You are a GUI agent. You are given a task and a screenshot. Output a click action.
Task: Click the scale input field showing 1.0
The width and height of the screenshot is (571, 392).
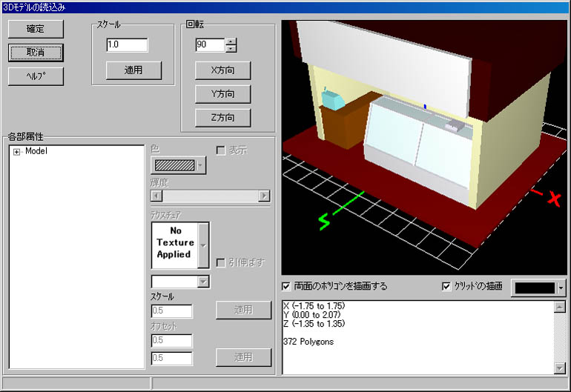127,44
